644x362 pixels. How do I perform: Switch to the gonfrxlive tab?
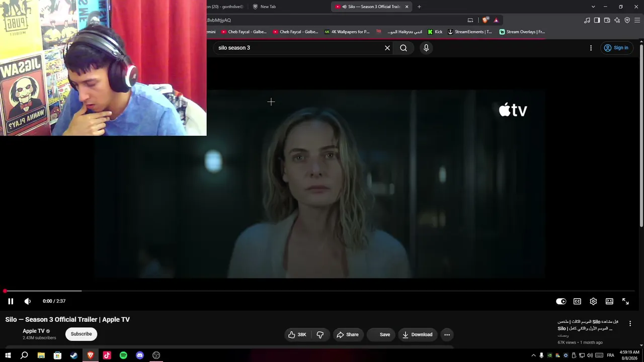point(225,7)
